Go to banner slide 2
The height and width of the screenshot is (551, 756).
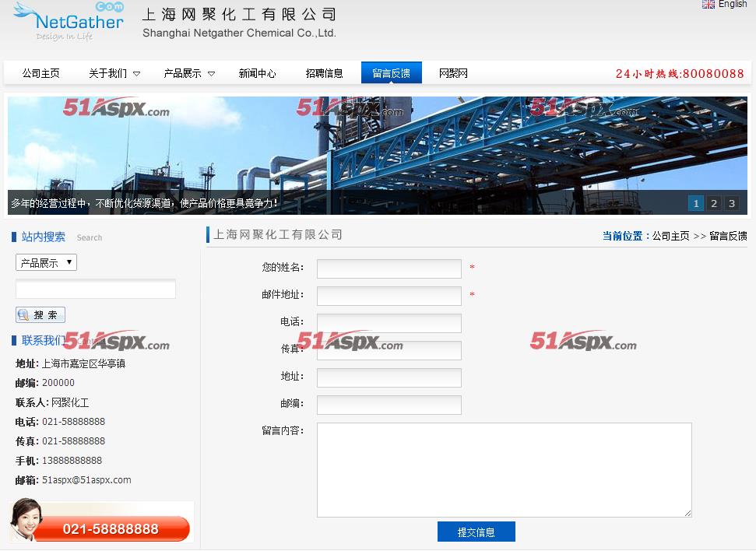(x=714, y=204)
